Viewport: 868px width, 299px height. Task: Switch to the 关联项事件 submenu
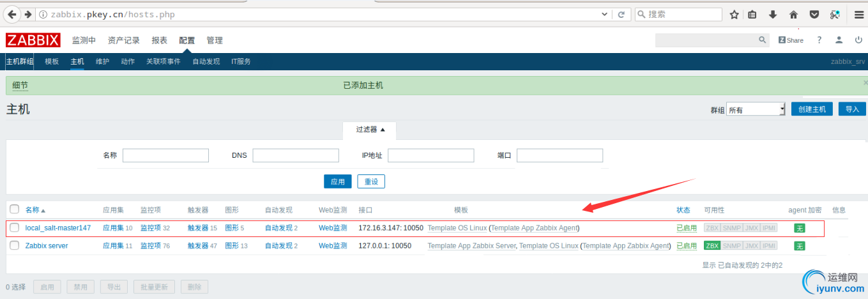164,61
